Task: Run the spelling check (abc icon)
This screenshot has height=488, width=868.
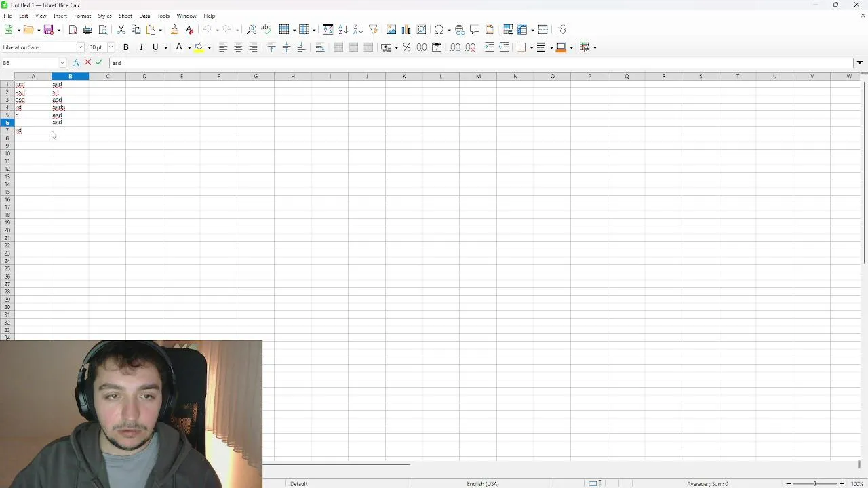Action: pyautogui.click(x=266, y=30)
